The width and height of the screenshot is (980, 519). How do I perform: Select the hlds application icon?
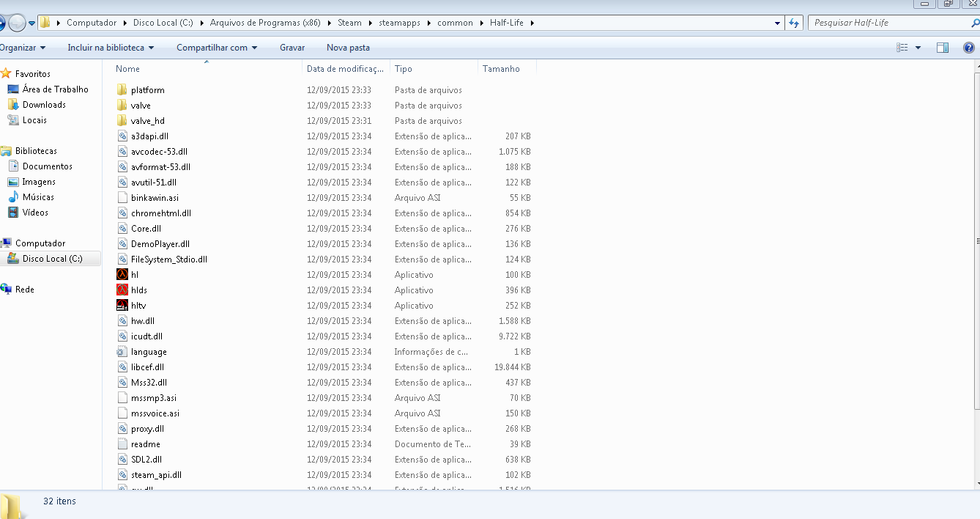122,290
